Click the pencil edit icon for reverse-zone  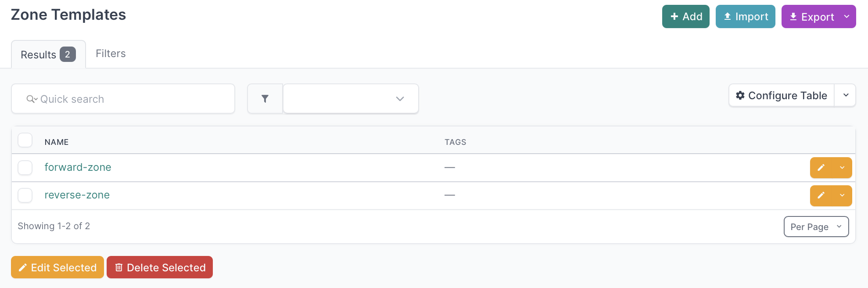tap(821, 195)
